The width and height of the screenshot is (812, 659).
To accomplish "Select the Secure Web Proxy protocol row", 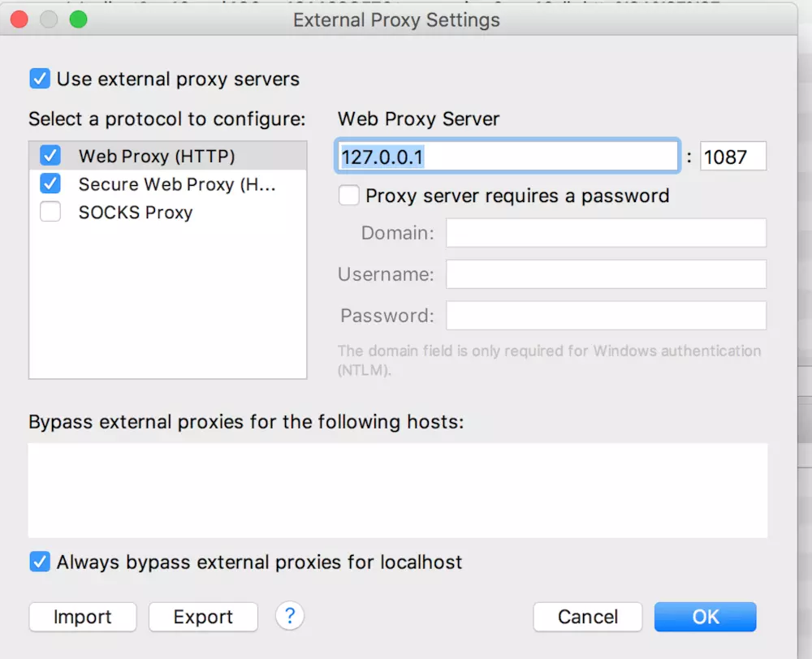I will click(177, 184).
